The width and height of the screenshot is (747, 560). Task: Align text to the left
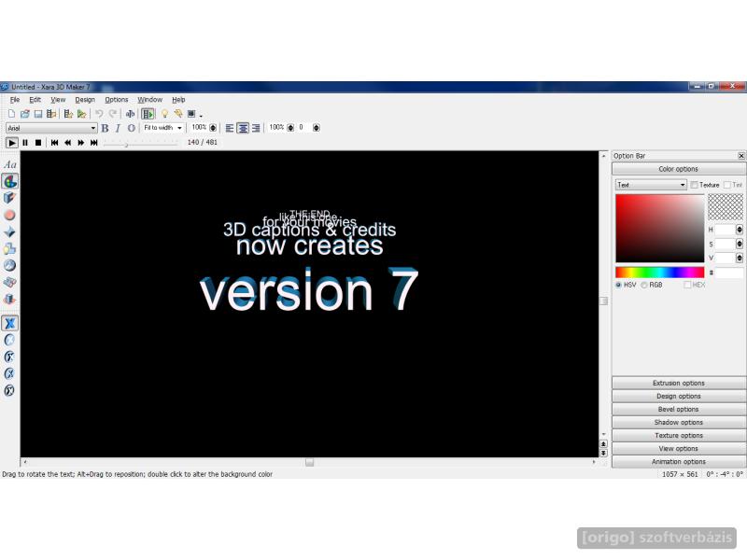tap(230, 128)
